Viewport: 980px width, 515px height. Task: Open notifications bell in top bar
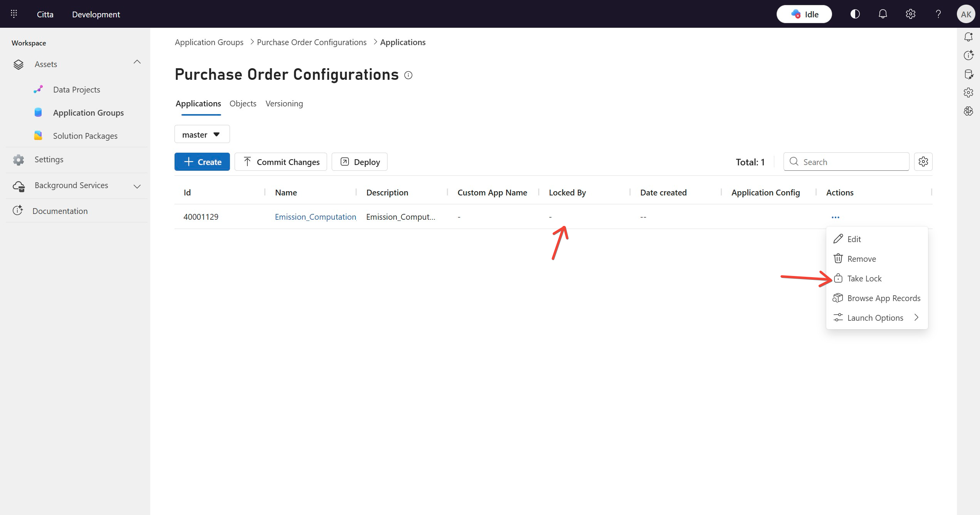coord(883,14)
